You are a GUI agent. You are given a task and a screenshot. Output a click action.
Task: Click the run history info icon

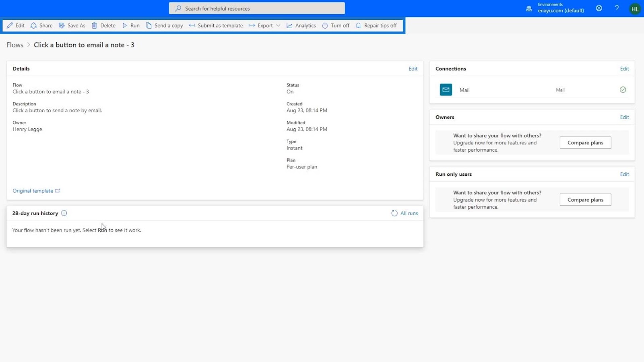[x=64, y=213]
